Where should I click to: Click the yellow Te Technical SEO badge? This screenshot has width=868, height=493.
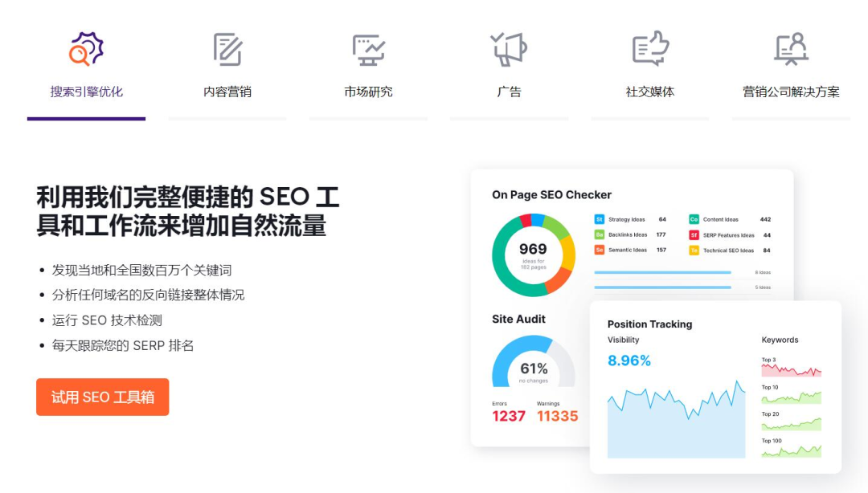[x=694, y=250]
